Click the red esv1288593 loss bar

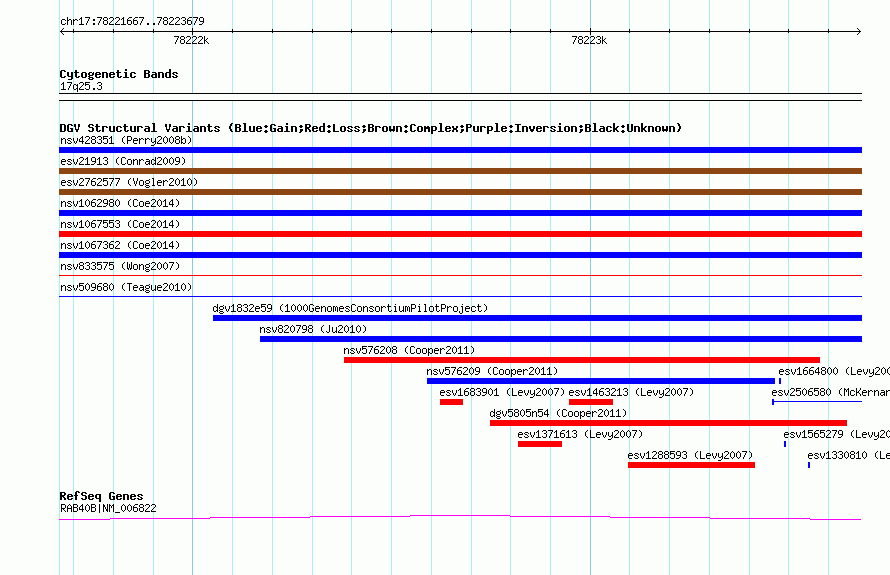(x=691, y=465)
